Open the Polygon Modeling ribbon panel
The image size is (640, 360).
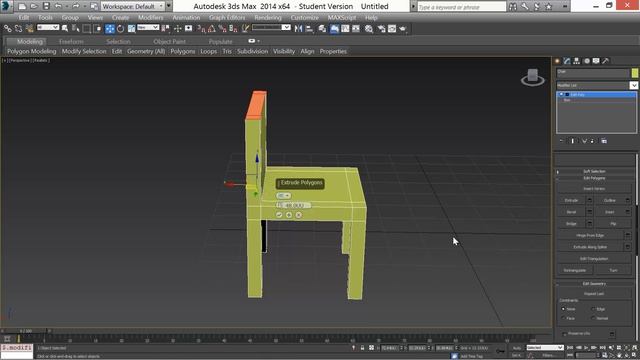click(31, 51)
